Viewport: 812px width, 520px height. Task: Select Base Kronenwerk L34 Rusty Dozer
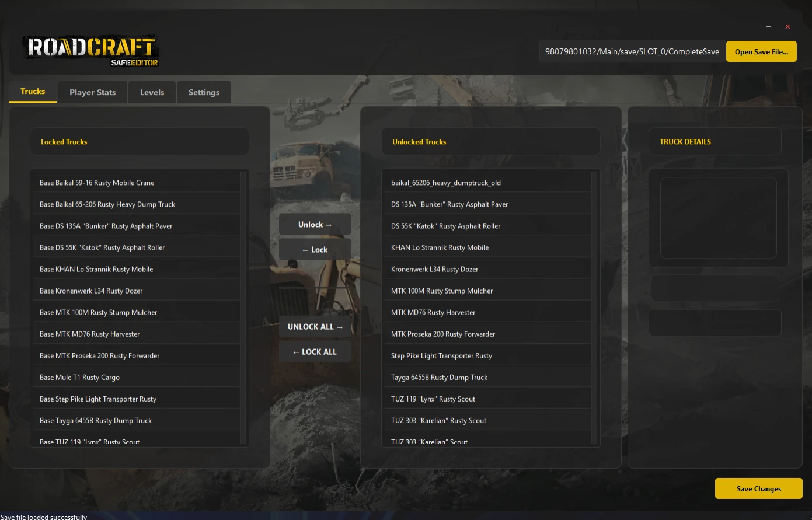[x=135, y=291]
